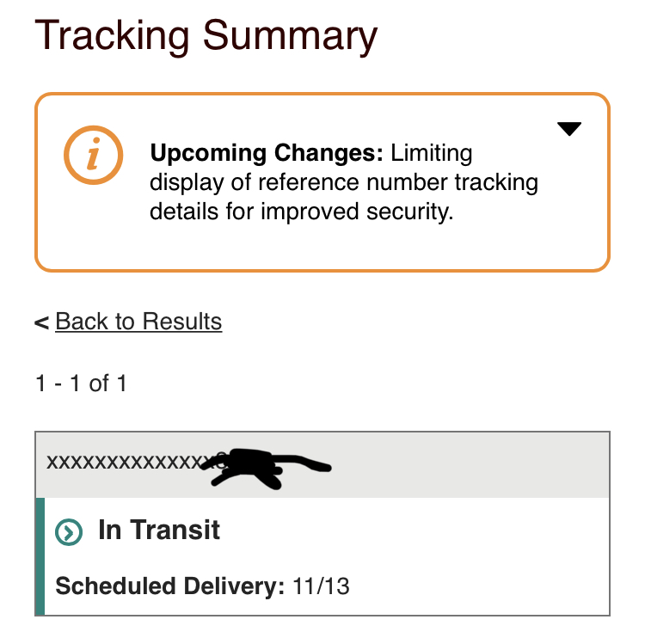Click the Tracking Summary page heading
This screenshot has width=645, height=644.
(x=206, y=36)
